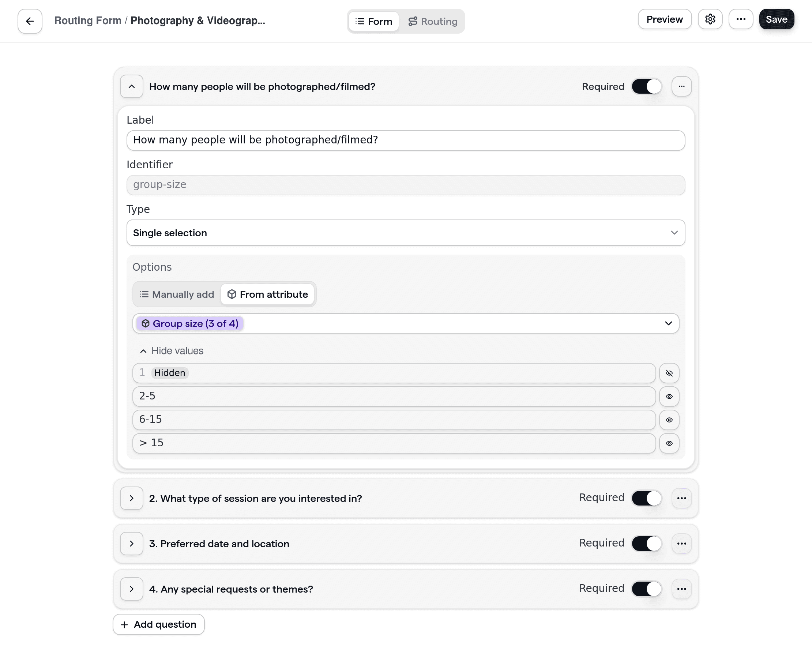Hide the '2-5' option value
Screen dimensions: 812x646
(669, 397)
